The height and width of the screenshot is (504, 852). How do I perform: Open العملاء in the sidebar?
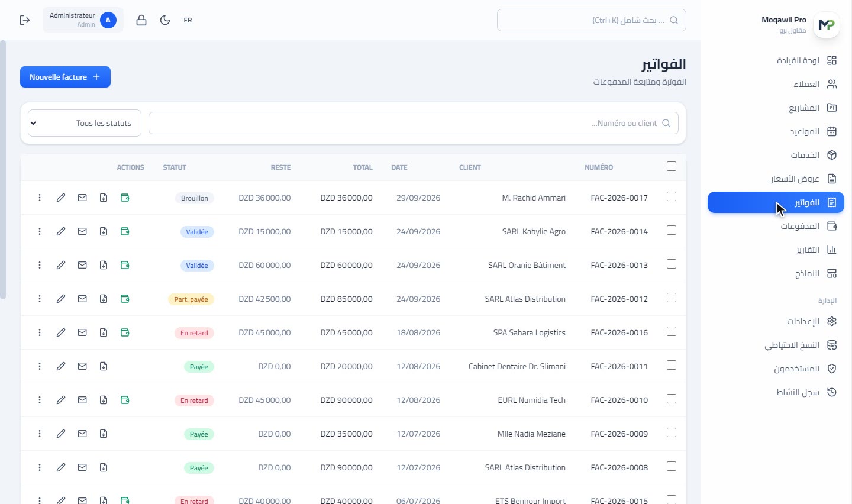tap(776, 84)
